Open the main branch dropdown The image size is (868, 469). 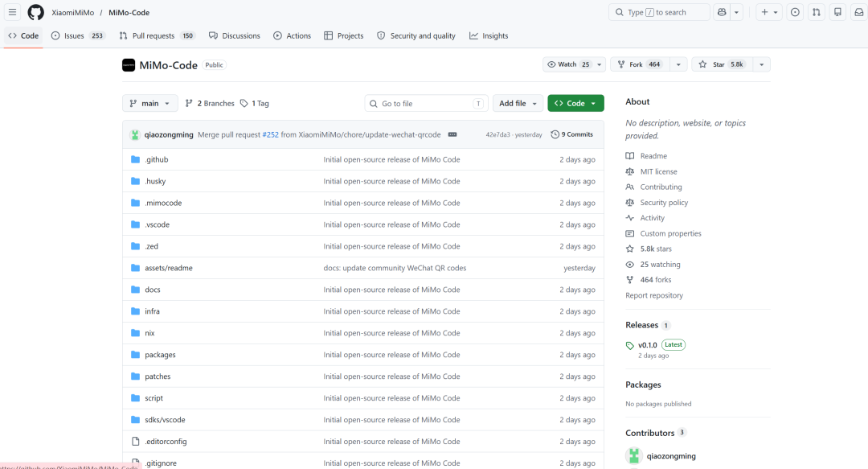tap(150, 103)
